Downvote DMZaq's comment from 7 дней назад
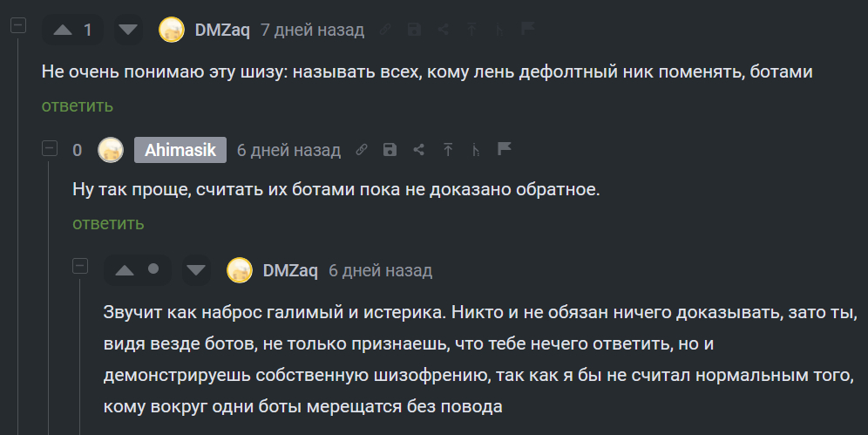The height and width of the screenshot is (435, 868). [x=129, y=31]
